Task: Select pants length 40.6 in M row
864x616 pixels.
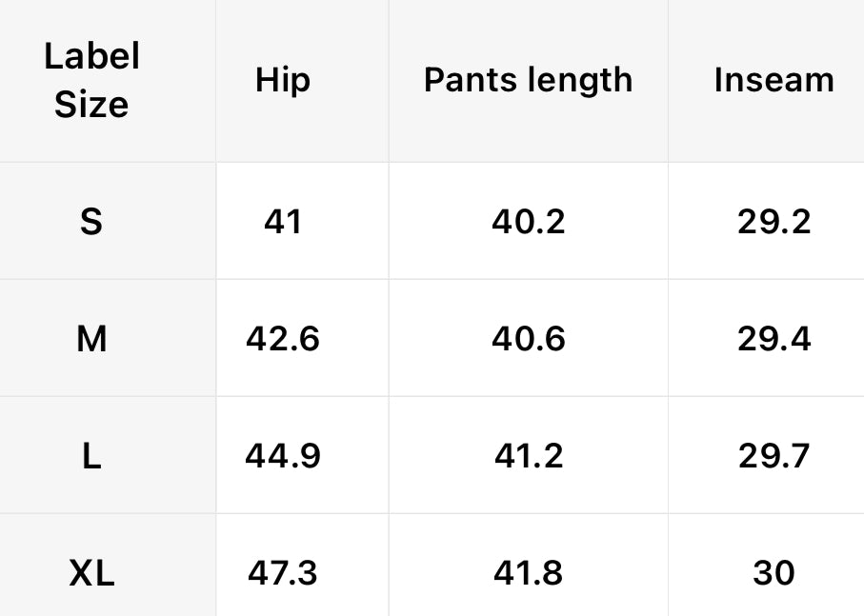Action: [528, 338]
